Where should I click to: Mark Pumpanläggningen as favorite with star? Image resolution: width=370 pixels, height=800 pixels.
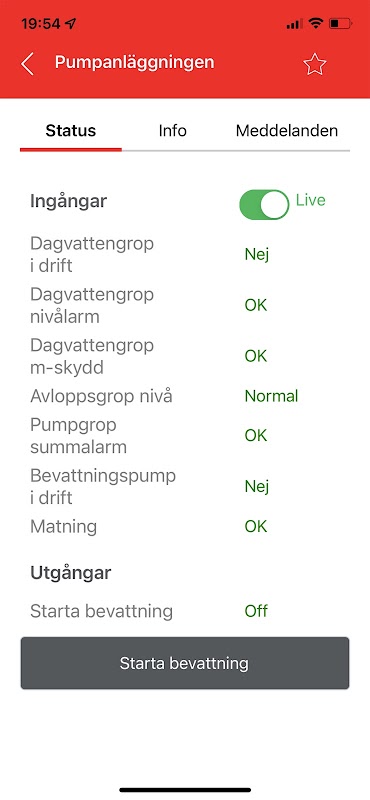314,64
